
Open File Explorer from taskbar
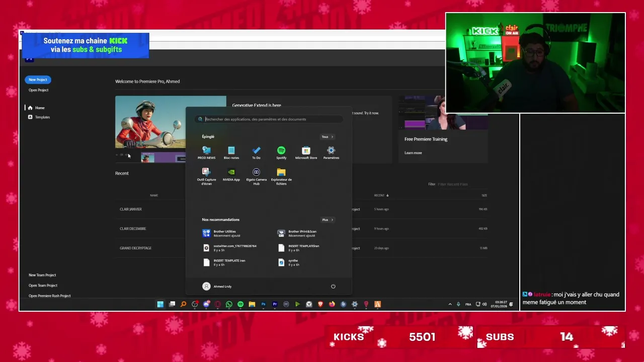[x=252, y=304]
